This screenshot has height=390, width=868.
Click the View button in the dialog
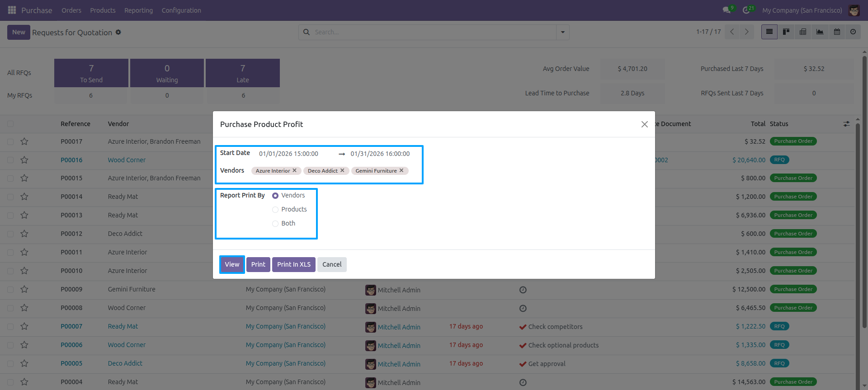(232, 264)
